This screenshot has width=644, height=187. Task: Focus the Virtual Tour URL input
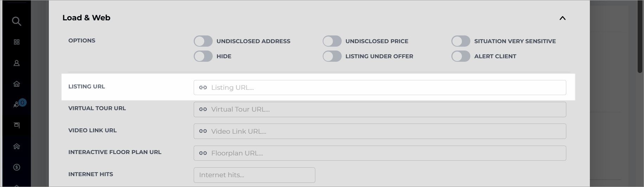click(380, 109)
